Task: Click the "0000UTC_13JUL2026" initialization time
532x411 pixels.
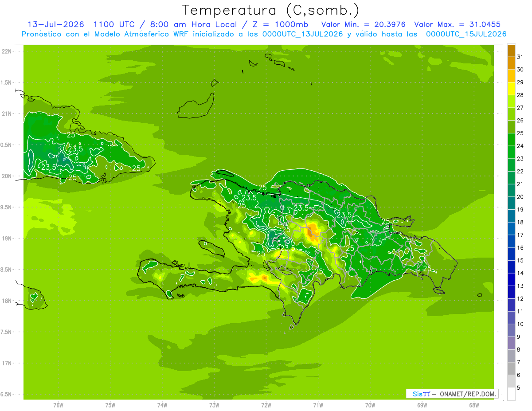Action: pos(302,34)
